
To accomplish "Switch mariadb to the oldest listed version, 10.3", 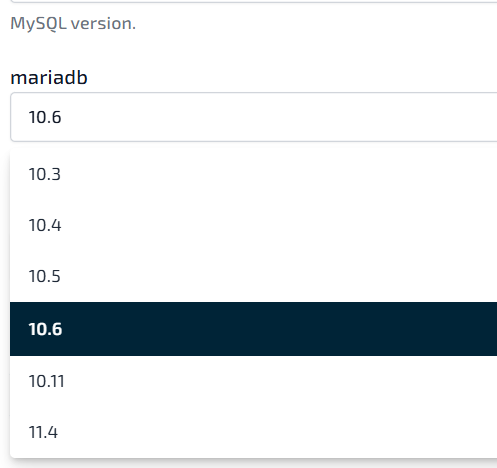I will pyautogui.click(x=254, y=174).
